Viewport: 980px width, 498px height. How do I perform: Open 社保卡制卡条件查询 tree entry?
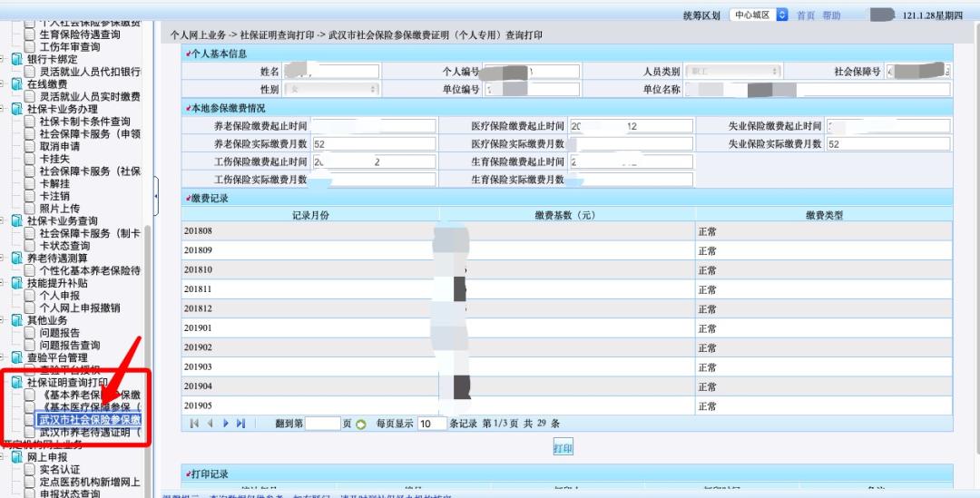click(85, 122)
